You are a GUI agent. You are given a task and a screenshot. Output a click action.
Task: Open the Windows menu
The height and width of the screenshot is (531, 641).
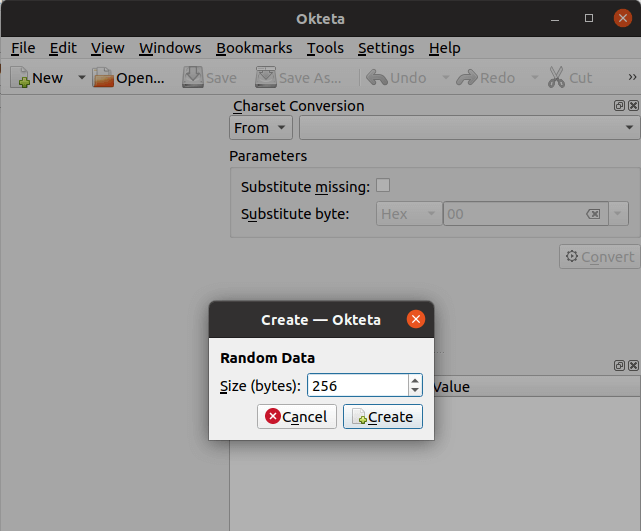[170, 48]
